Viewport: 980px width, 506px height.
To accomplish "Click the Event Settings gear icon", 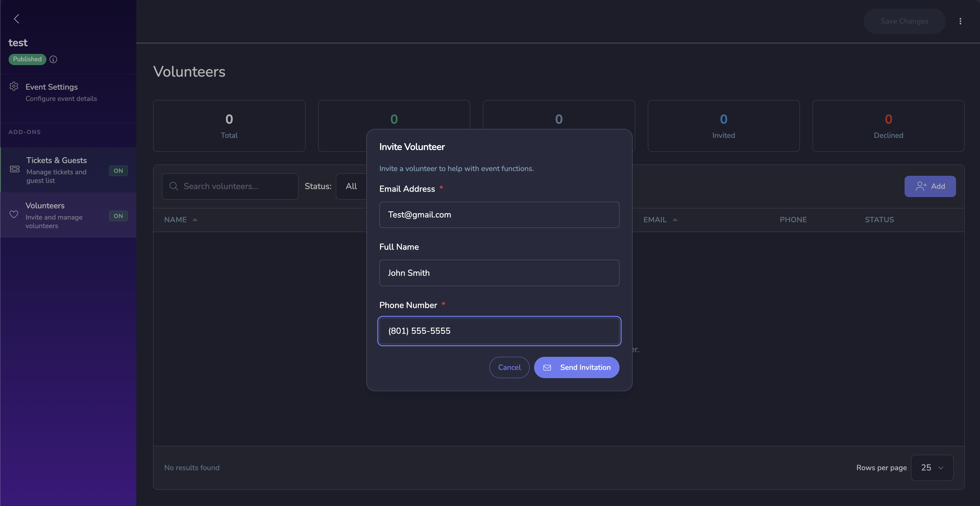I will [x=14, y=86].
